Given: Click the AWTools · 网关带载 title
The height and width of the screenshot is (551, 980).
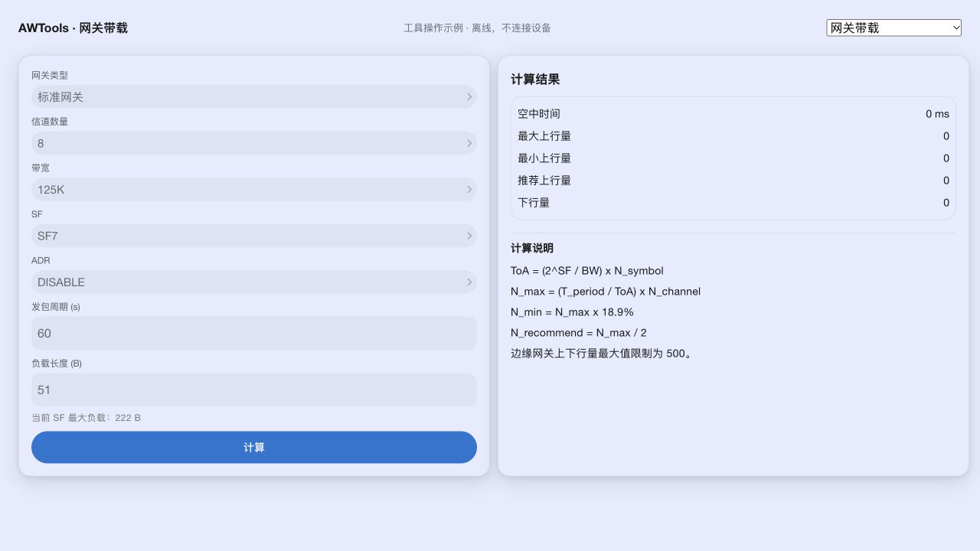Looking at the screenshot, I should click(73, 28).
